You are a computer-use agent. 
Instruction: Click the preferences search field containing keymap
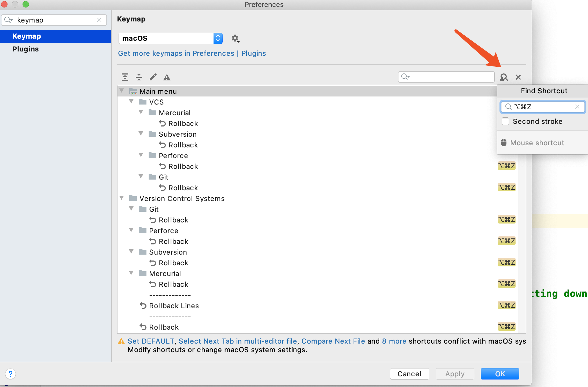pyautogui.click(x=54, y=20)
